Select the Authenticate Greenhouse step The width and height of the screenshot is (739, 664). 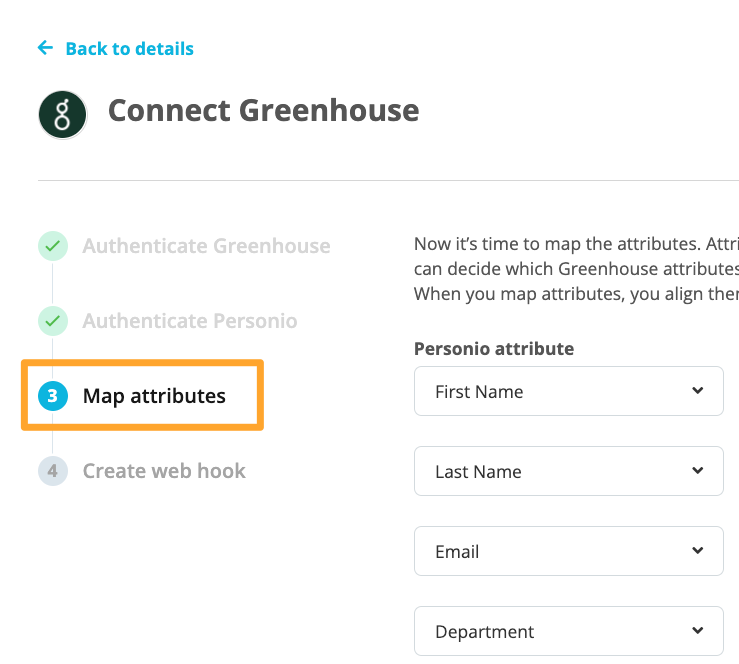pos(206,246)
